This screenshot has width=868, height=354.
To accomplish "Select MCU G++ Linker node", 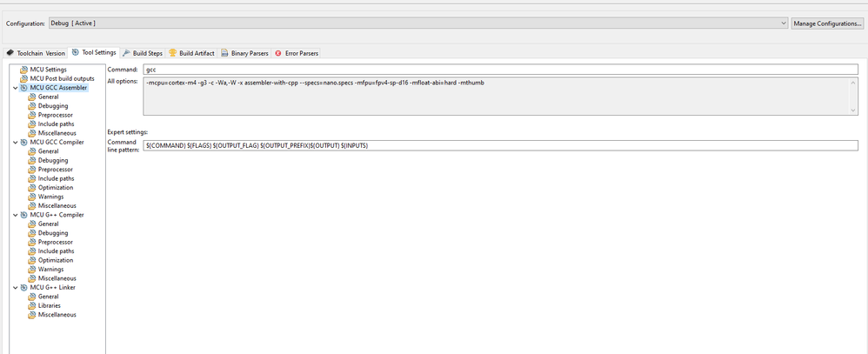I will tap(52, 288).
